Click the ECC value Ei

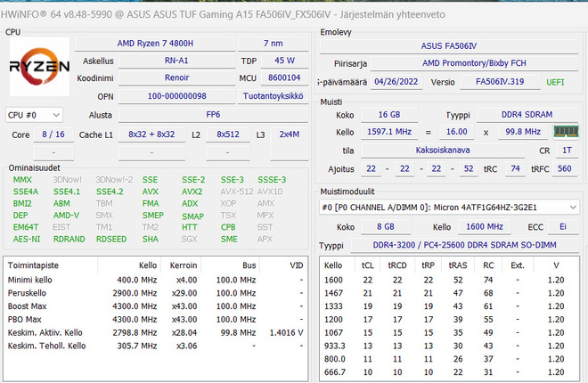click(563, 227)
